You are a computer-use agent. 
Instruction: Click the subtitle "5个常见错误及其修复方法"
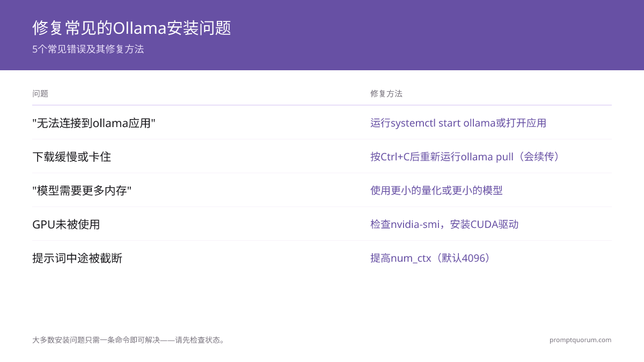88,49
